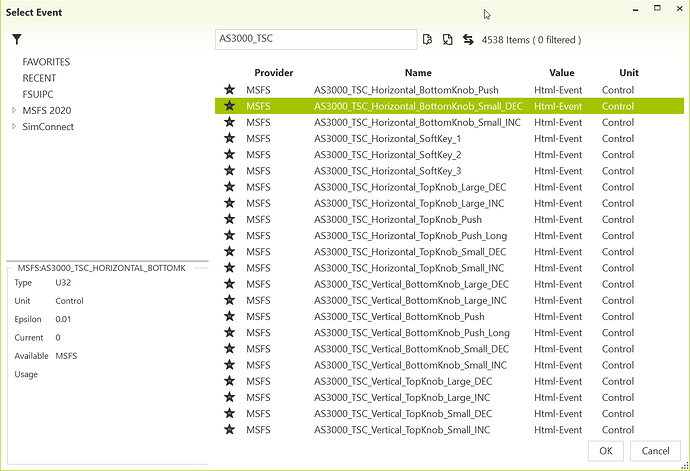Viewport: 690px width, 471px height.
Task: Favorite the AS3000_TSC_Horizontal_SoftKey_1 row star
Action: coord(229,139)
